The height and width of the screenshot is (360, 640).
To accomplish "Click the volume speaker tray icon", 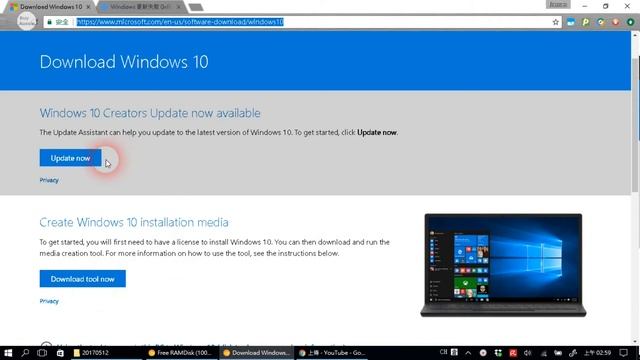I will [528, 353].
